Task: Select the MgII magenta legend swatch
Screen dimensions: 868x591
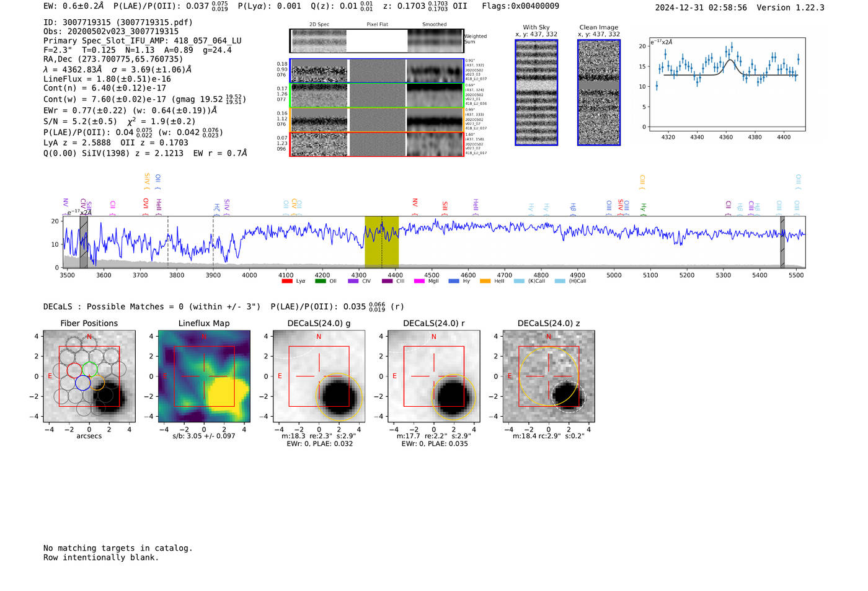Action: click(x=419, y=281)
